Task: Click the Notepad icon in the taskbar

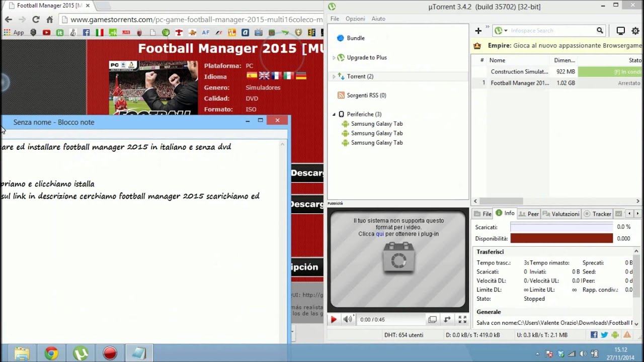Action: coord(139,353)
